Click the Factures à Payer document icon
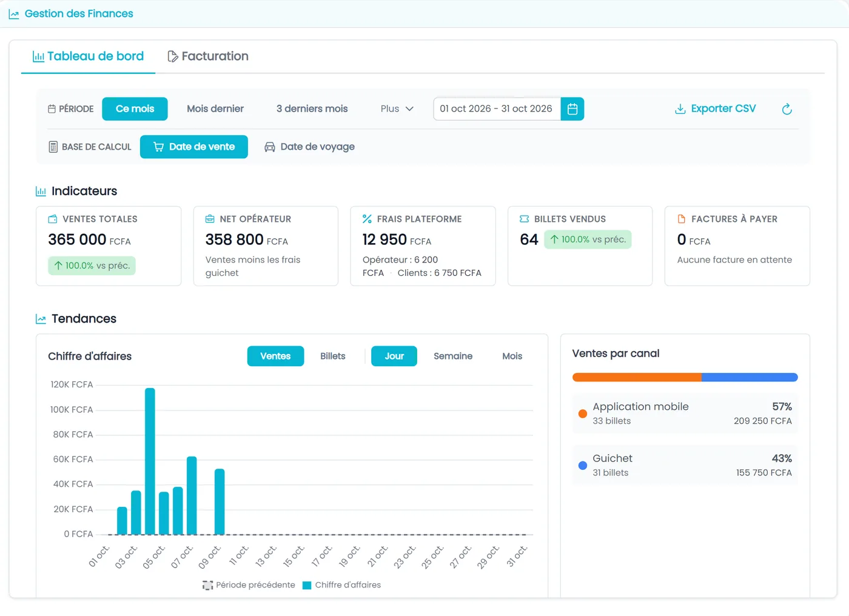The image size is (849, 616). [x=682, y=219]
